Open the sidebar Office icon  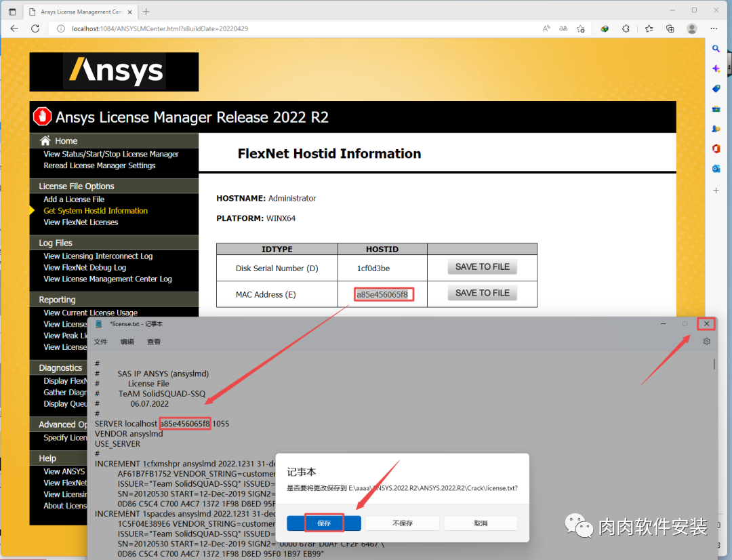716,148
